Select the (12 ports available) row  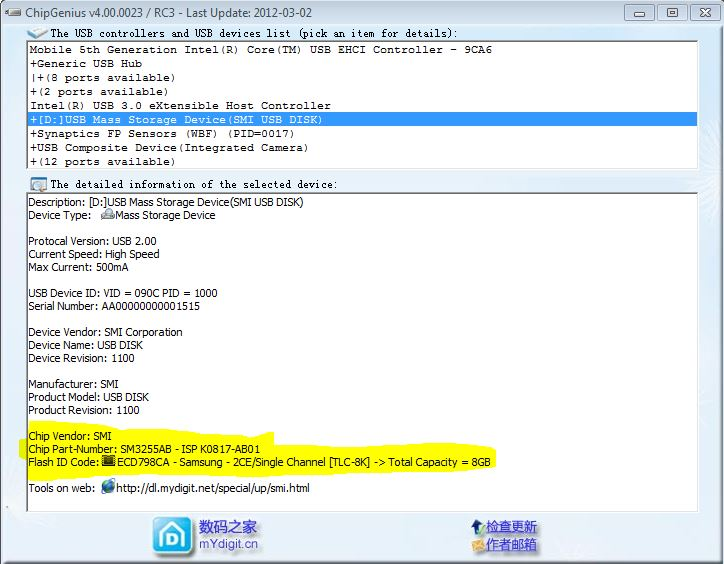coord(362,162)
